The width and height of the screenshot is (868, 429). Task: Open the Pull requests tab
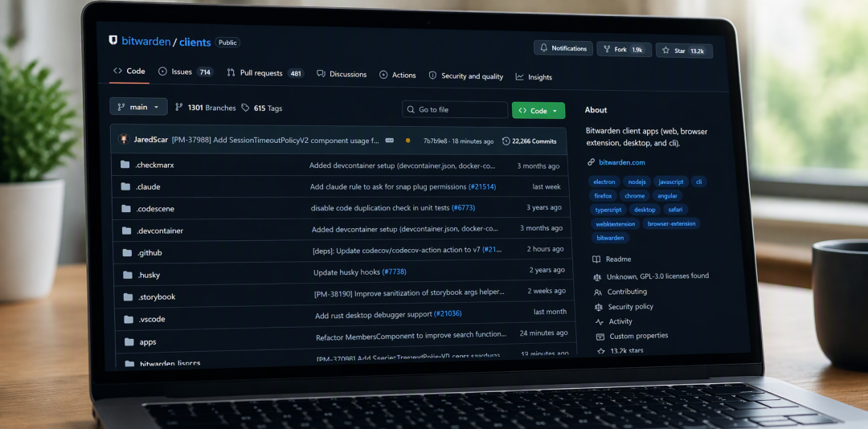(265, 73)
